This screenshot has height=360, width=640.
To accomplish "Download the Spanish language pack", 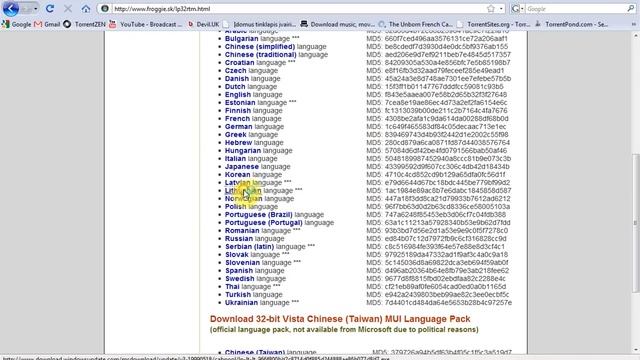I will pos(239,271).
